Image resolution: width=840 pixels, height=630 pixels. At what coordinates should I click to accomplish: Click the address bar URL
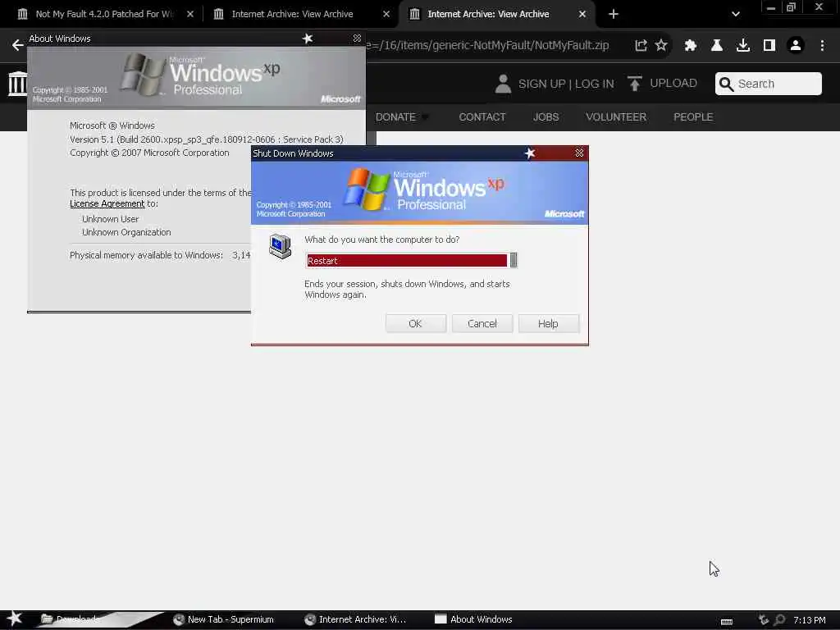(x=487, y=46)
